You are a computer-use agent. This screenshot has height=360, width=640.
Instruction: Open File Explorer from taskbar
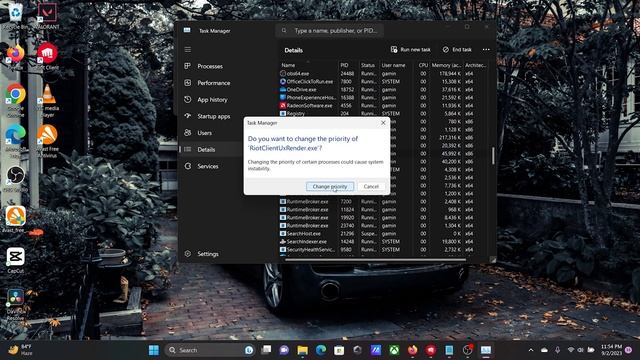coord(302,350)
